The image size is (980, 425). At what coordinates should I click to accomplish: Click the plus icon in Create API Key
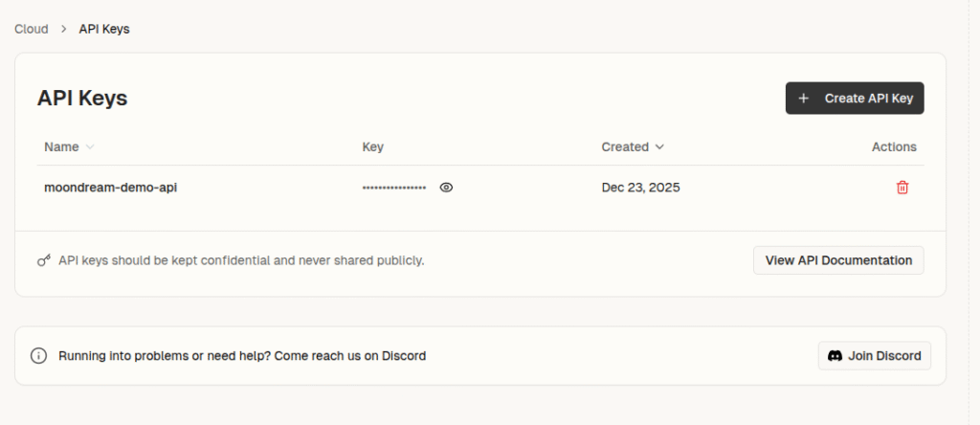point(804,99)
